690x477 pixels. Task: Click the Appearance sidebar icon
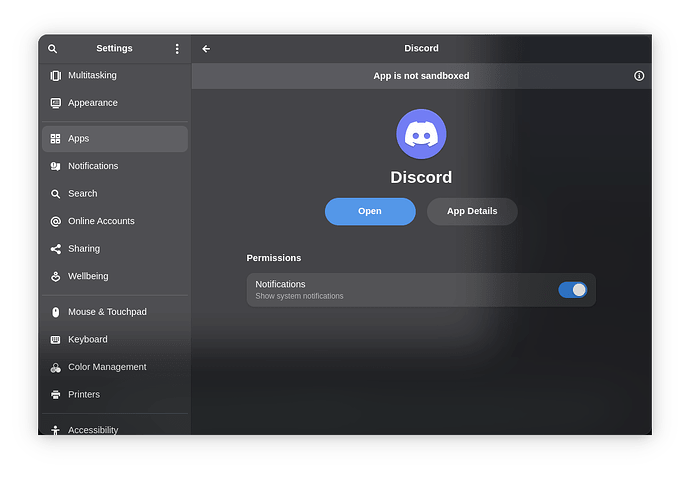pyautogui.click(x=55, y=103)
